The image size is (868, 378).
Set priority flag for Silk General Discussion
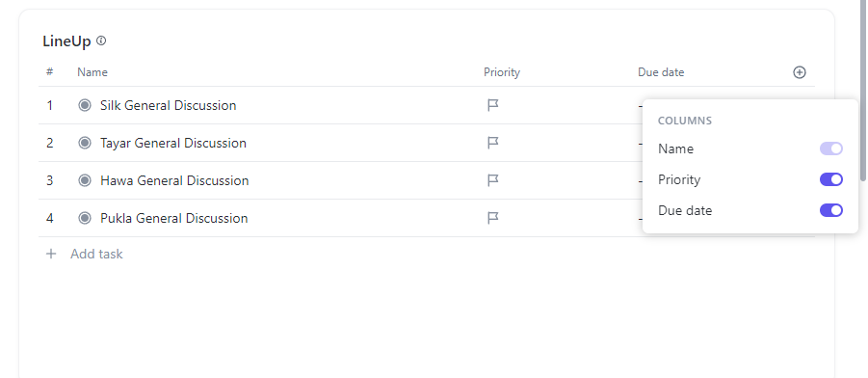tap(492, 105)
